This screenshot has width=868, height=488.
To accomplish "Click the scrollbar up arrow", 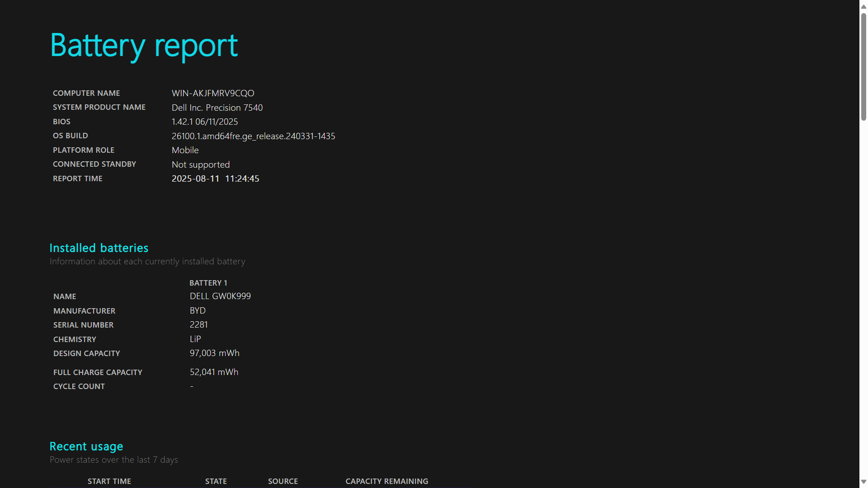I will point(863,7).
